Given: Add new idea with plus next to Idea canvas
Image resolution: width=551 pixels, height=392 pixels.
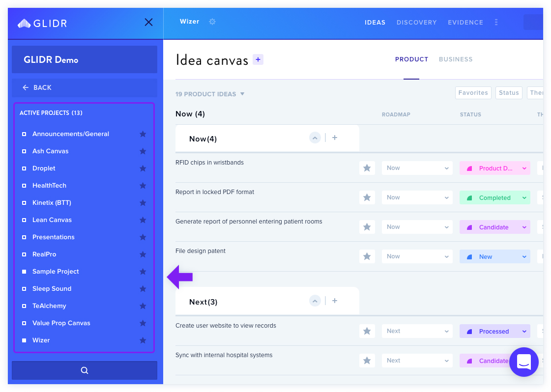Looking at the screenshot, I should [x=258, y=60].
